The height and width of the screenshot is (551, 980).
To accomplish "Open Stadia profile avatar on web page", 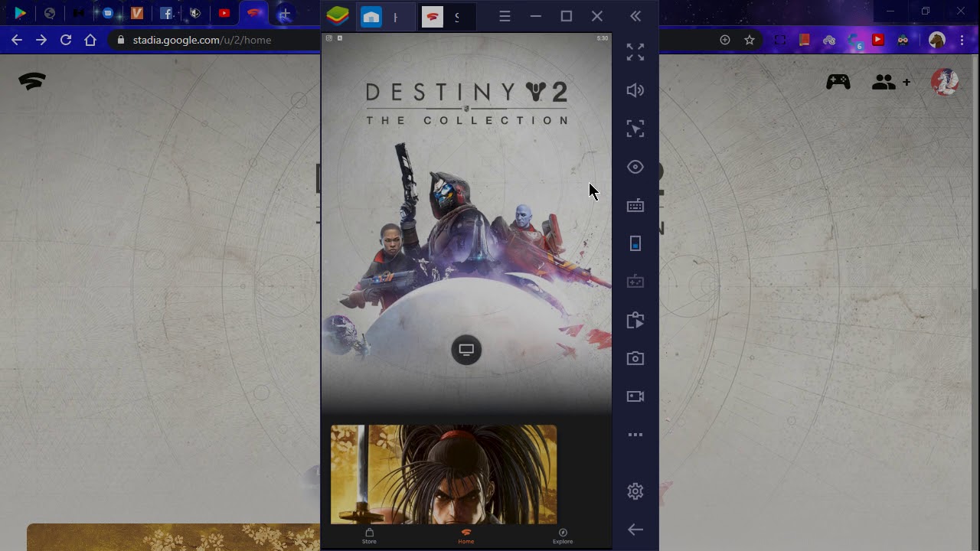I will pos(945,81).
